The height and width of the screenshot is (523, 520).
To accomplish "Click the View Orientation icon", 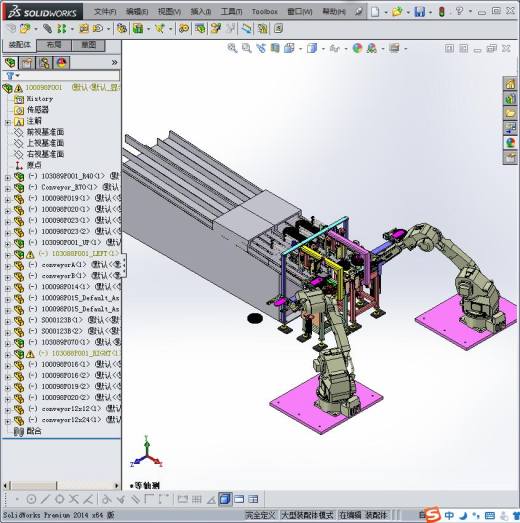I will 289,48.
